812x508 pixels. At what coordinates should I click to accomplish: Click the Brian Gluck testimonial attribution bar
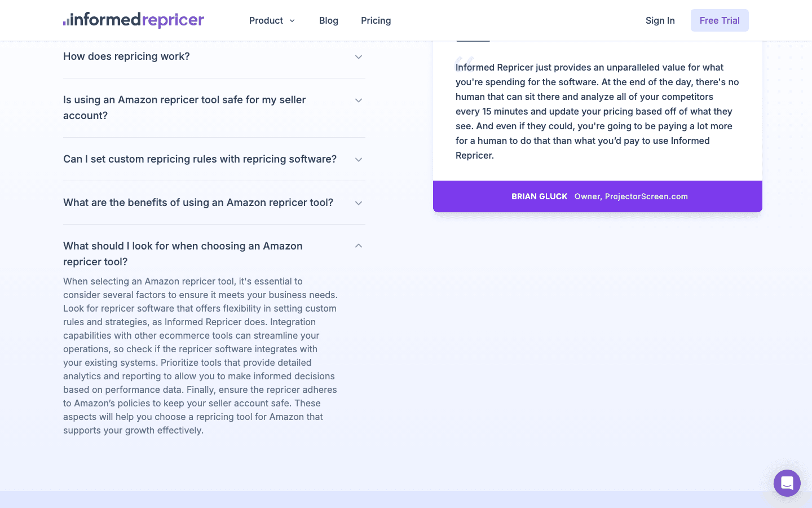click(598, 196)
